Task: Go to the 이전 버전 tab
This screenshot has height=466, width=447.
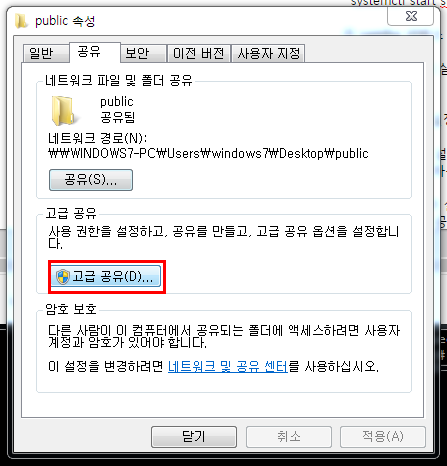Action: tap(199, 53)
